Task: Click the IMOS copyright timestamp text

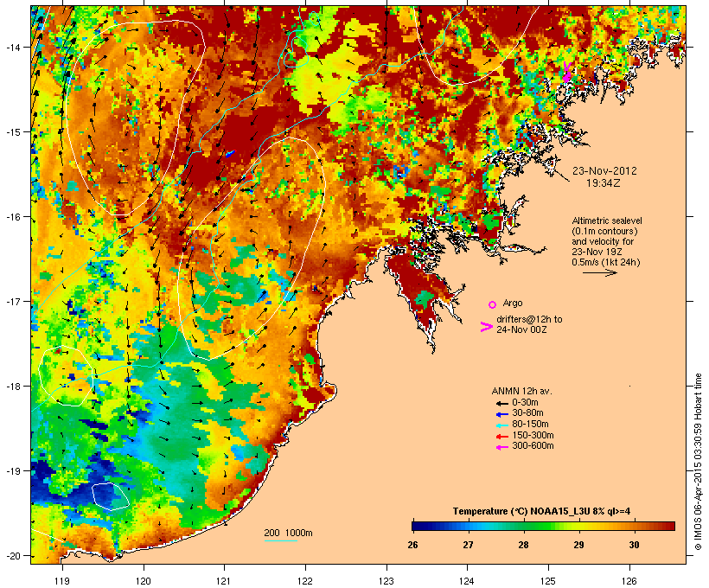Action: pos(698,462)
